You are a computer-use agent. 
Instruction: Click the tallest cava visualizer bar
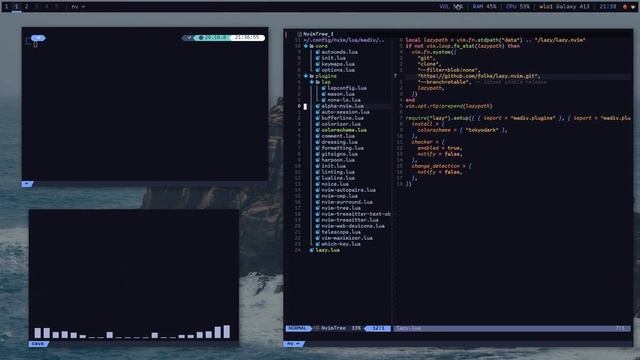click(227, 331)
